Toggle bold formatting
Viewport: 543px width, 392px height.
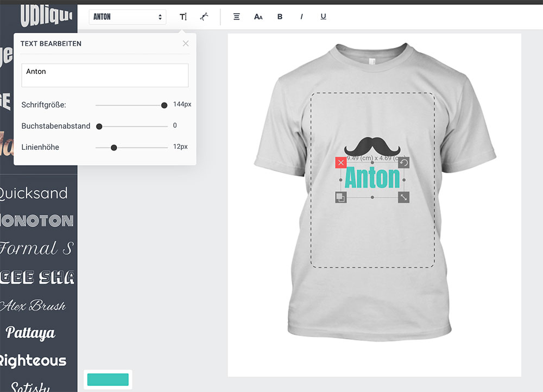point(280,17)
